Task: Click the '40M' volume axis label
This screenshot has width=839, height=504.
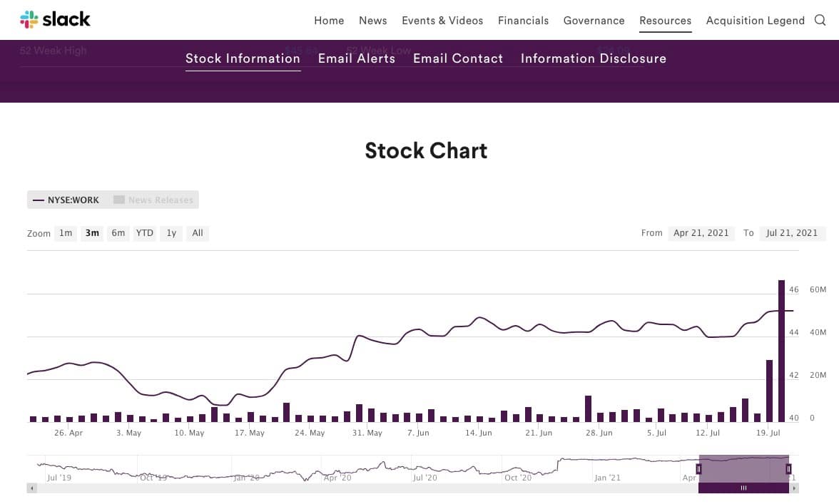Action: [x=818, y=332]
